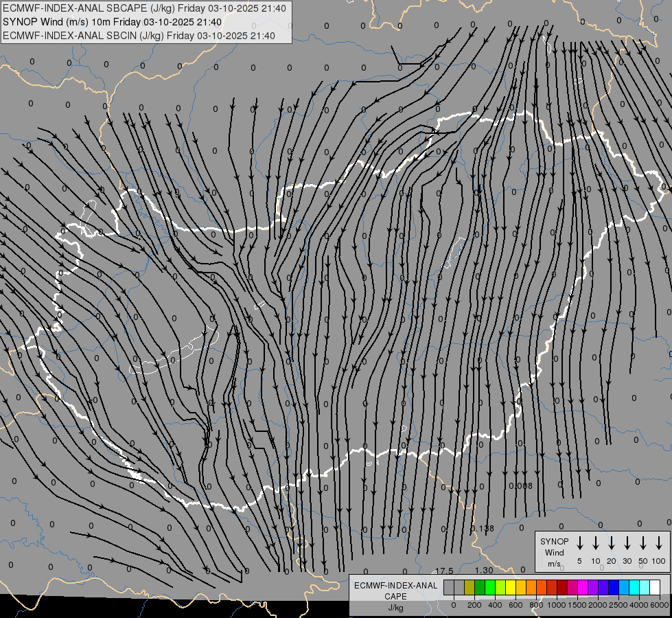The height and width of the screenshot is (618, 672).
Task: Select the first gray CAPE legend swatch
Action: click(449, 587)
